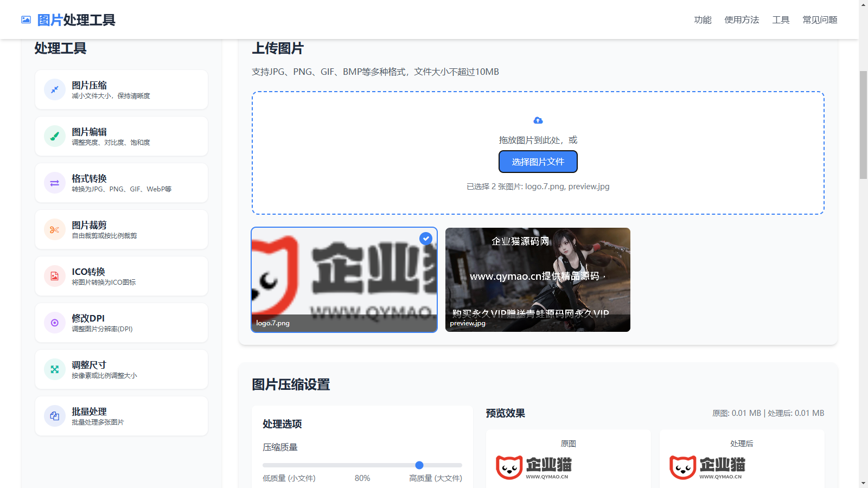Select the preview.jpg thumbnail
The width and height of the screenshot is (868, 488).
click(x=538, y=280)
